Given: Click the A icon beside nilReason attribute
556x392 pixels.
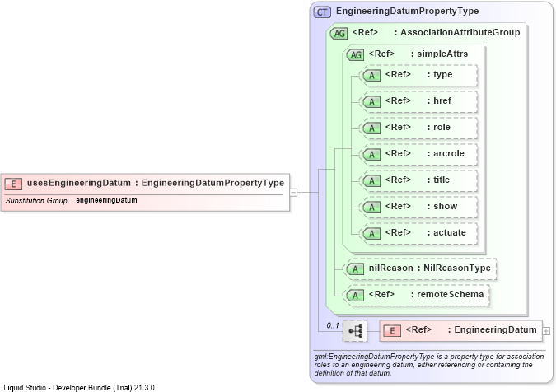Looking at the screenshot, I should (355, 269).
